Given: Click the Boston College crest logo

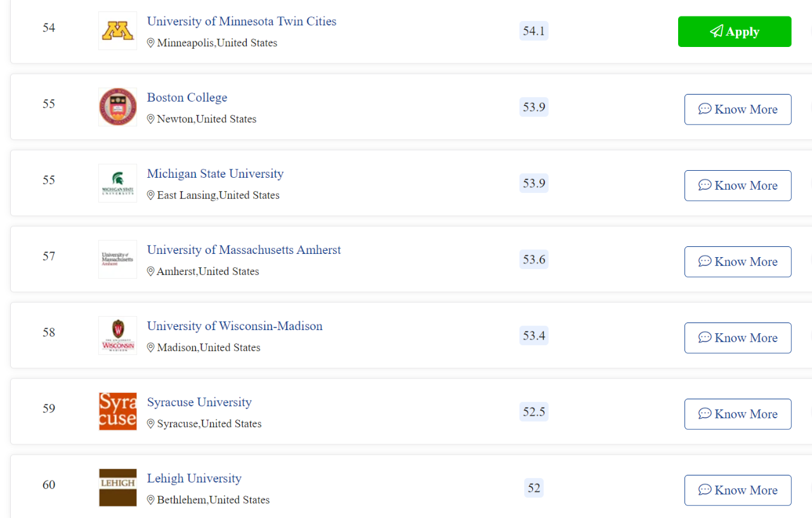Looking at the screenshot, I should coord(117,107).
